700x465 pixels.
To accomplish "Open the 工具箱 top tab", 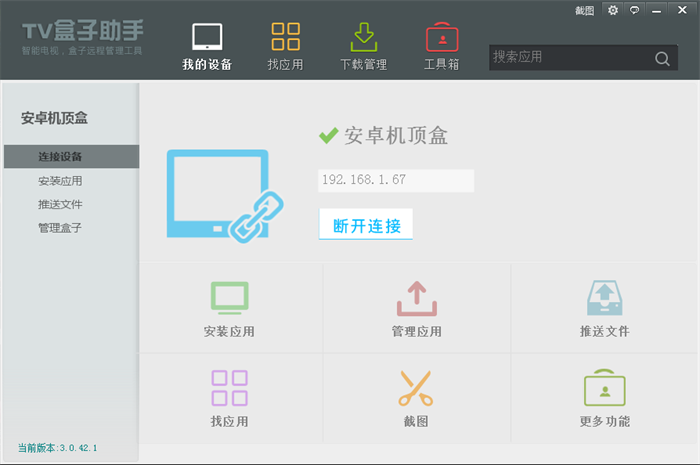I will [x=442, y=47].
